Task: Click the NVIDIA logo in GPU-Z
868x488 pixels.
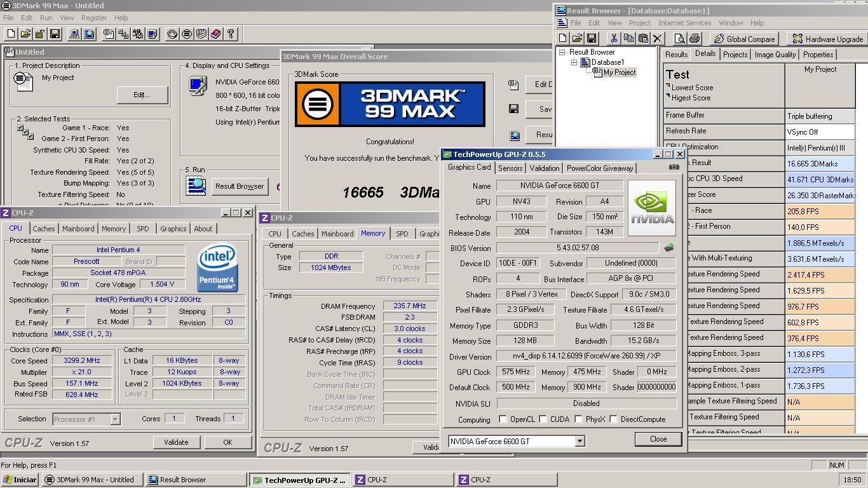Action: (x=652, y=208)
